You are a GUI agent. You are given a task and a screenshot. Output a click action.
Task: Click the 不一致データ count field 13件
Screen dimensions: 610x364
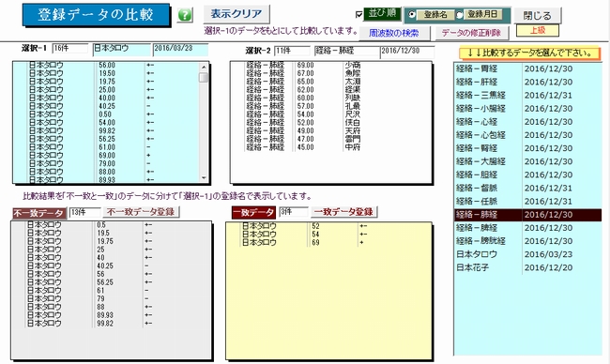pyautogui.click(x=84, y=212)
